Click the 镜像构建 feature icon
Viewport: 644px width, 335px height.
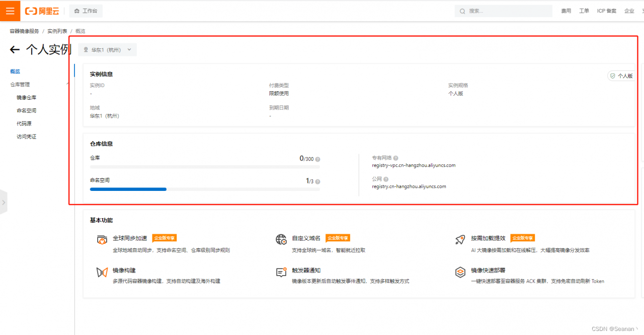tap(102, 273)
